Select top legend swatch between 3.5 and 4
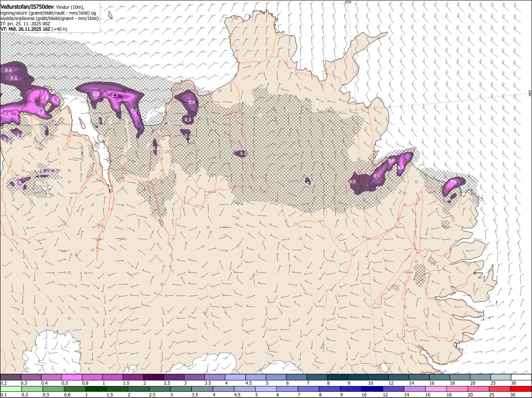532x398 pixels. click(x=215, y=377)
